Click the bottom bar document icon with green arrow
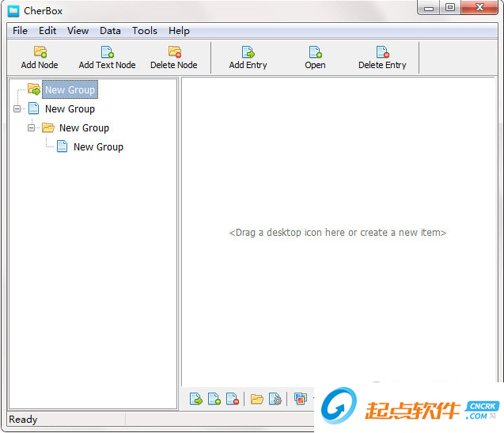The height and width of the screenshot is (433, 504). 195,399
